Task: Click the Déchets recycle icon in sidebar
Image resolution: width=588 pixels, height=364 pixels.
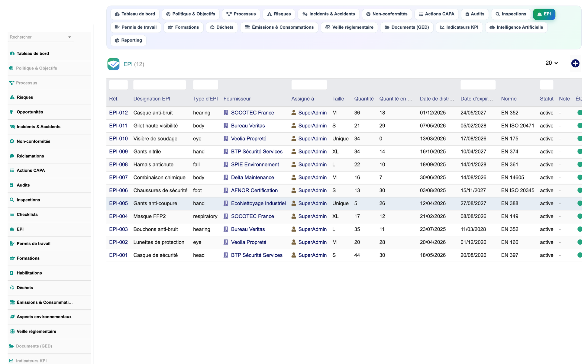Action: 12,288
